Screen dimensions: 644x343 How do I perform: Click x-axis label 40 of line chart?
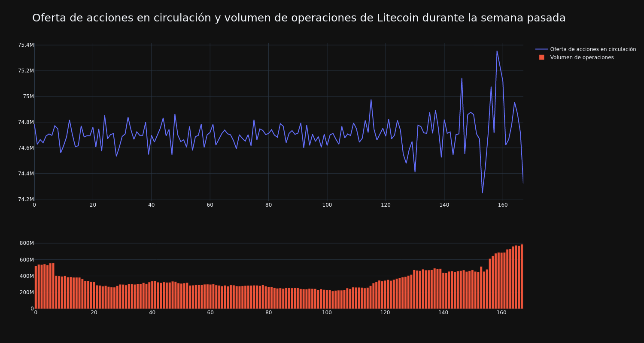pos(152,205)
